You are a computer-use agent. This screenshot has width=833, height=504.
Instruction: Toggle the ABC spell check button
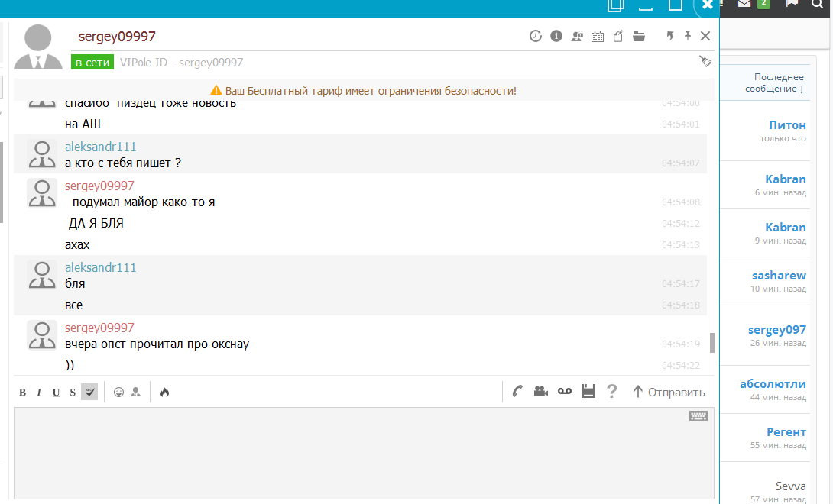tap(89, 392)
